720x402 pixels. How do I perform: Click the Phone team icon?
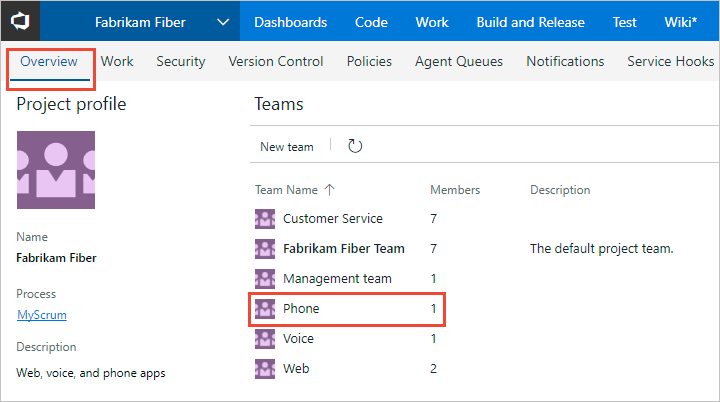(265, 309)
